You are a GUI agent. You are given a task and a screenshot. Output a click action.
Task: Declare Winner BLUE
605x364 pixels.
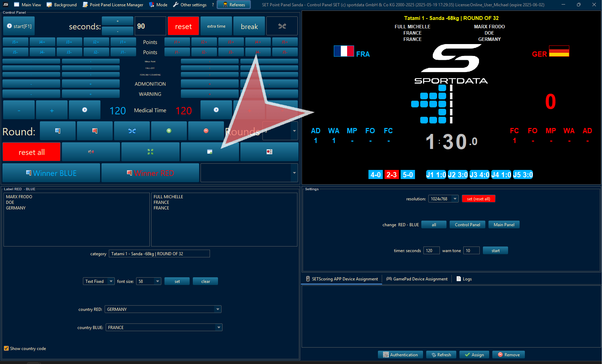pyautogui.click(x=51, y=173)
